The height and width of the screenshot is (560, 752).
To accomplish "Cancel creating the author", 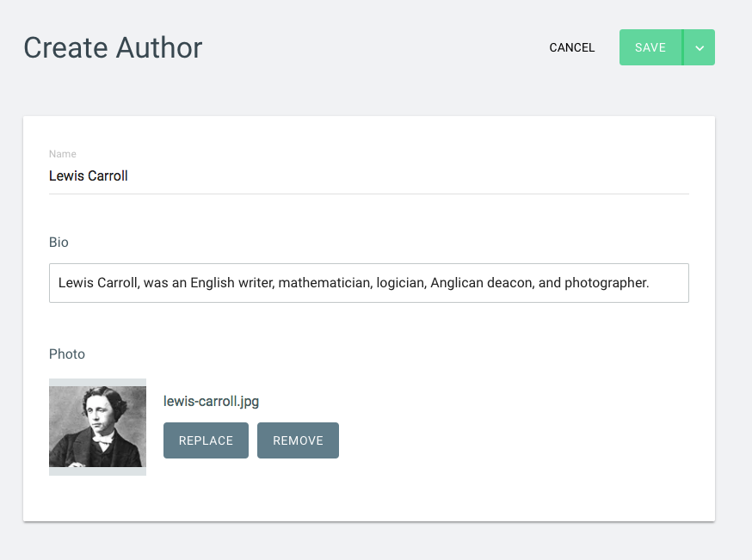I will click(x=571, y=47).
